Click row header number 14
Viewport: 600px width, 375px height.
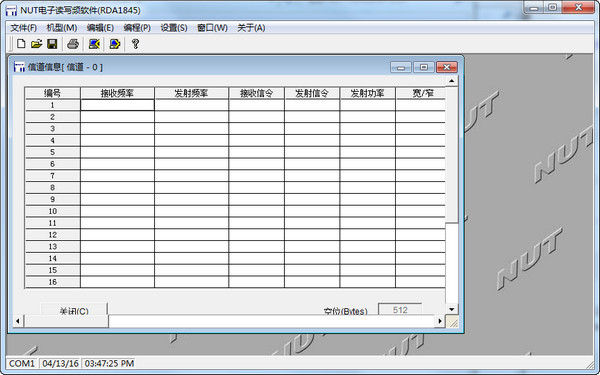(52, 258)
